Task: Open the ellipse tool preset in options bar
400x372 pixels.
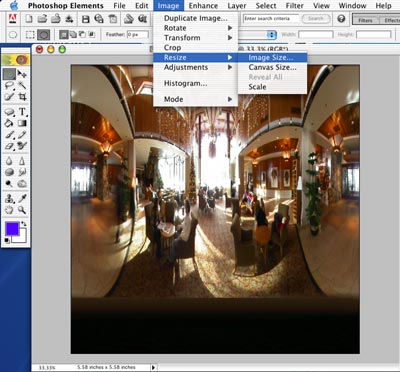Action: coord(13,34)
